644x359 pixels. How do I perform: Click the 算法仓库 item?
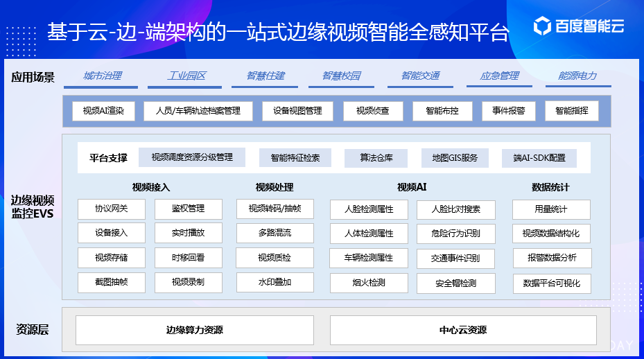[x=376, y=158]
